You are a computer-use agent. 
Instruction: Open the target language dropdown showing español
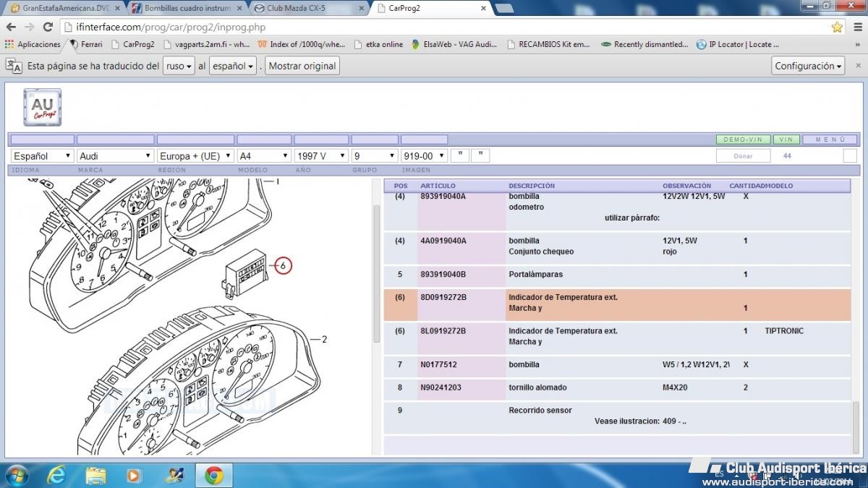233,66
